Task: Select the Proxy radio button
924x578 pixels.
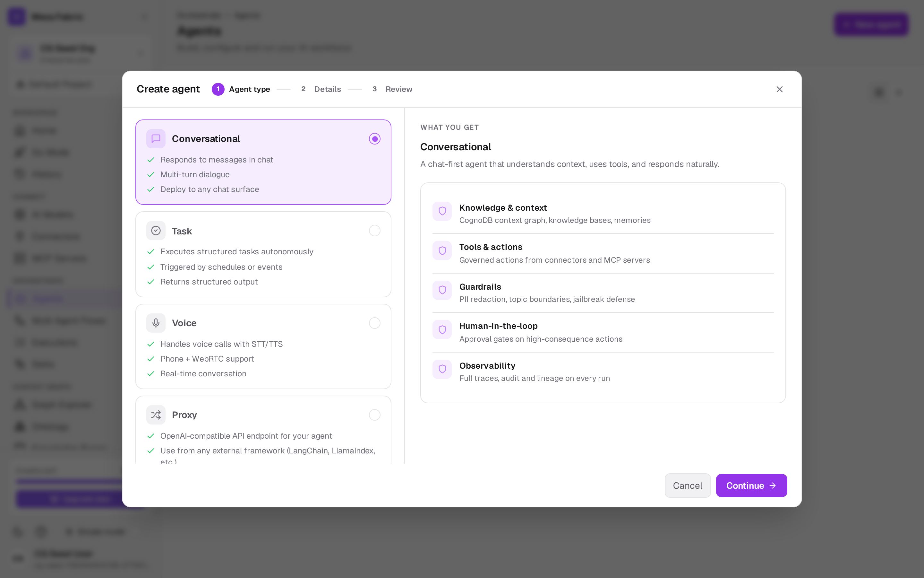Action: coord(374,415)
